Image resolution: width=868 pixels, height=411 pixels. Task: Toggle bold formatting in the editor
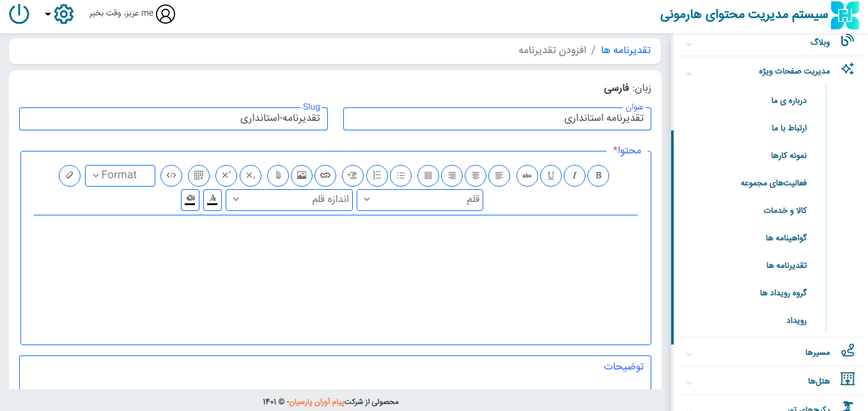598,175
